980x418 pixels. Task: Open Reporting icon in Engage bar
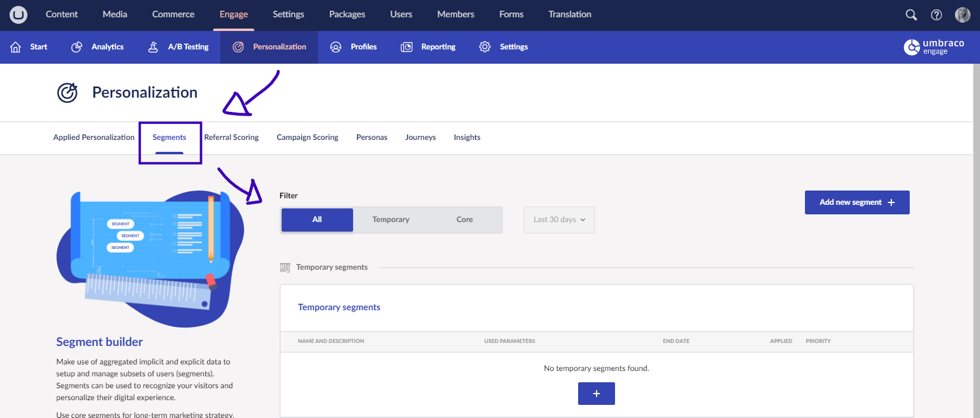point(407,47)
